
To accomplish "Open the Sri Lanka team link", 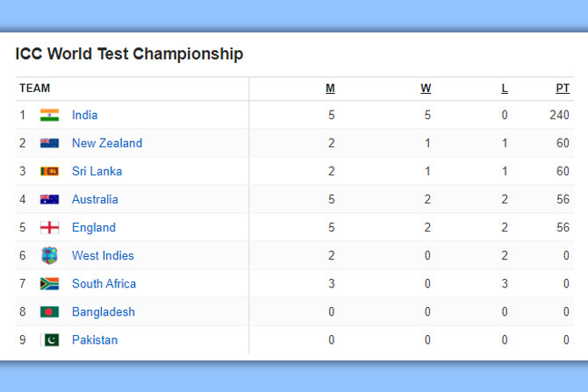I will [x=97, y=171].
